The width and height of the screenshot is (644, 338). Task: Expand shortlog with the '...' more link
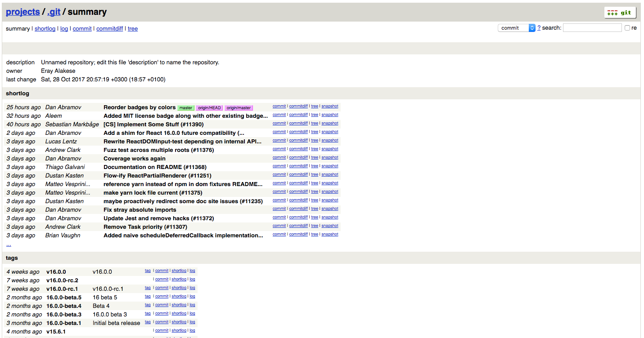click(9, 244)
